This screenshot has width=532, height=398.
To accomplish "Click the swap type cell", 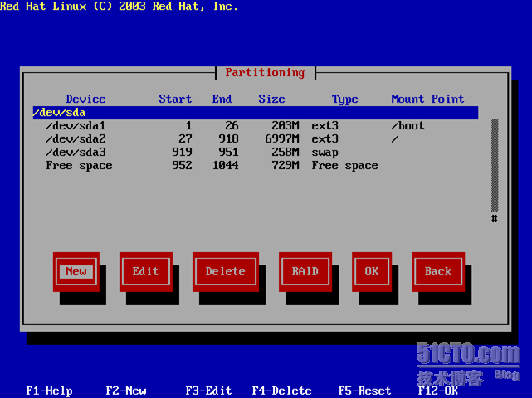I will click(325, 153).
